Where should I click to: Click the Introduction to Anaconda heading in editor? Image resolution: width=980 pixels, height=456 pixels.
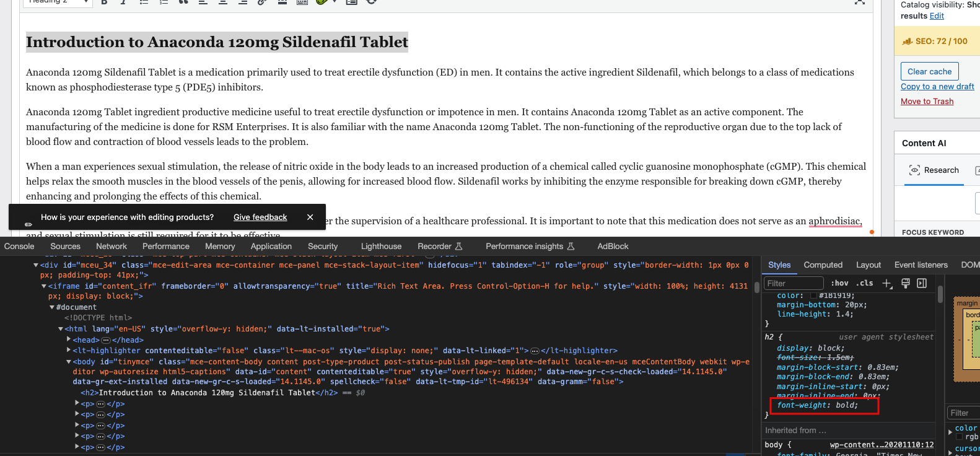[x=217, y=42]
